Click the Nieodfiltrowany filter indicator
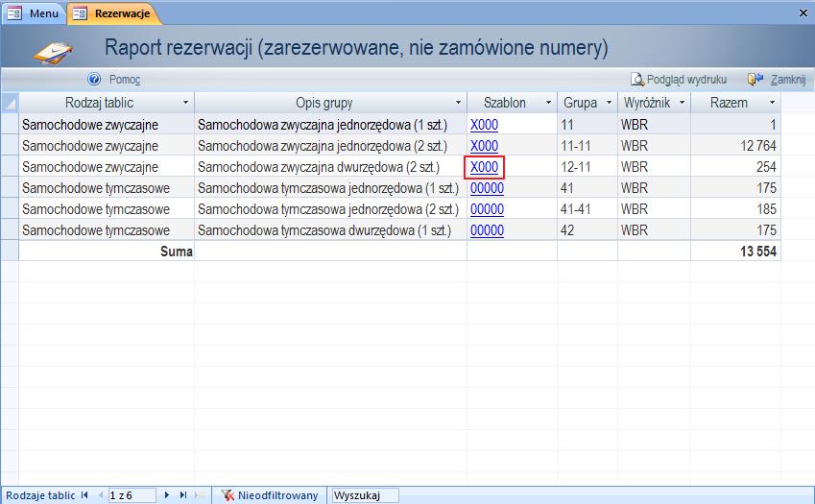Image resolution: width=815 pixels, height=504 pixels. coord(270,495)
